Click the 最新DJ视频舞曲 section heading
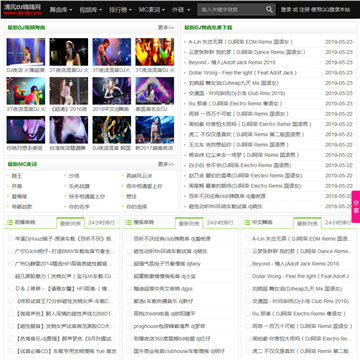 coord(27,28)
